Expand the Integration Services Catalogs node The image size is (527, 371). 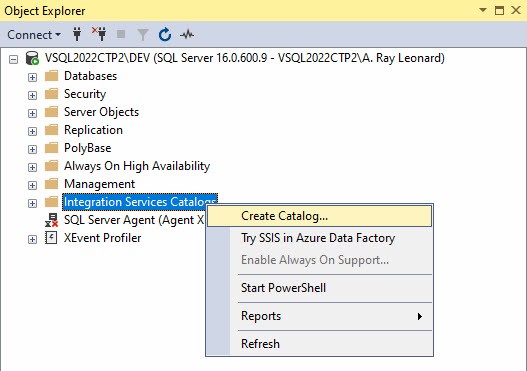coord(32,203)
